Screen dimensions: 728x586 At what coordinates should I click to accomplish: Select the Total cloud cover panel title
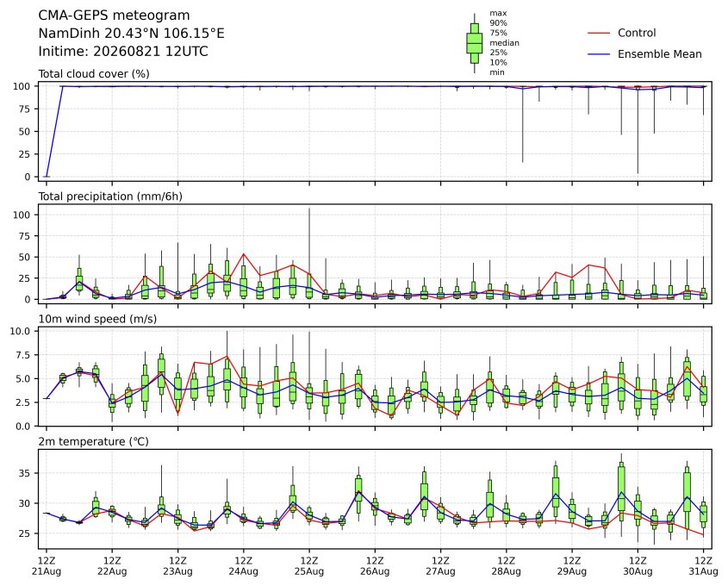[94, 74]
